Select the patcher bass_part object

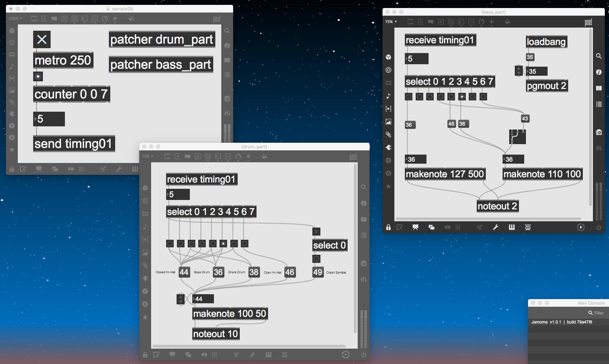(x=161, y=65)
